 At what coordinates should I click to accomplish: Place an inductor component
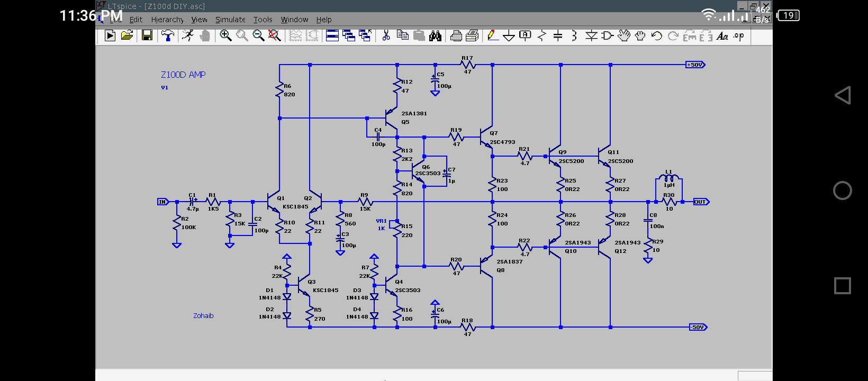[574, 35]
